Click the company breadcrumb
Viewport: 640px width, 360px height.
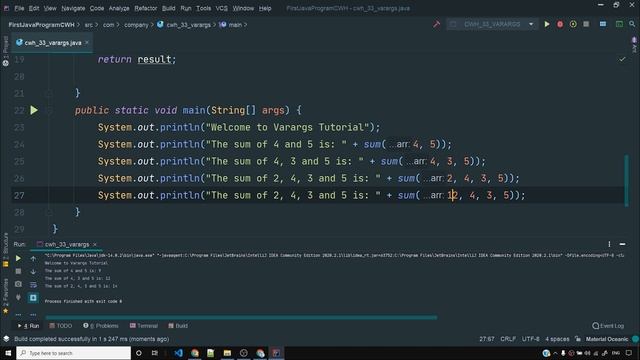tap(136, 25)
